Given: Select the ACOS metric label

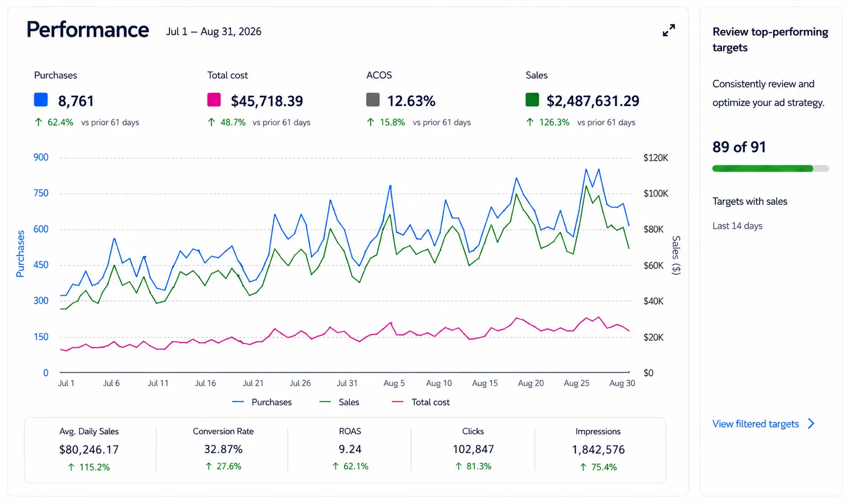Looking at the screenshot, I should coord(379,75).
